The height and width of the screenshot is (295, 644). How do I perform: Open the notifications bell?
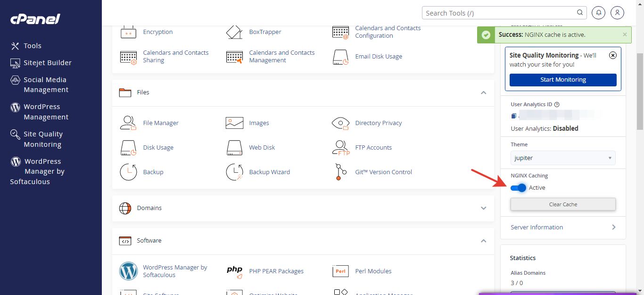pyautogui.click(x=598, y=13)
